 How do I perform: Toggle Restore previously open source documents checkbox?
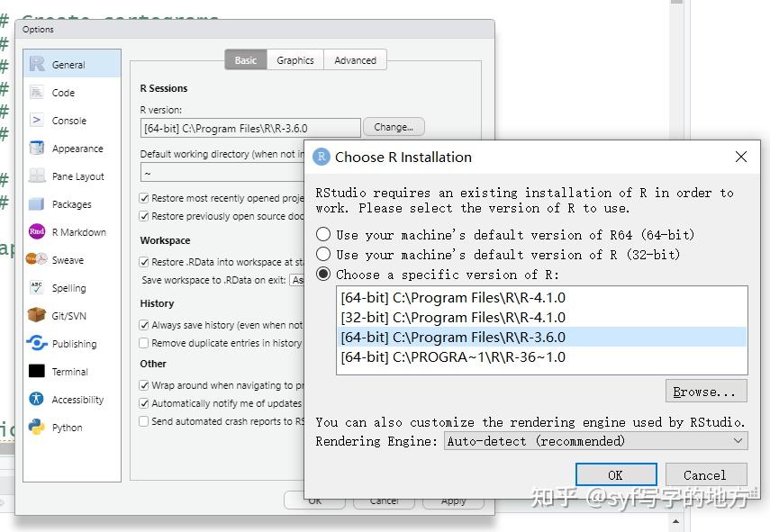click(x=144, y=216)
